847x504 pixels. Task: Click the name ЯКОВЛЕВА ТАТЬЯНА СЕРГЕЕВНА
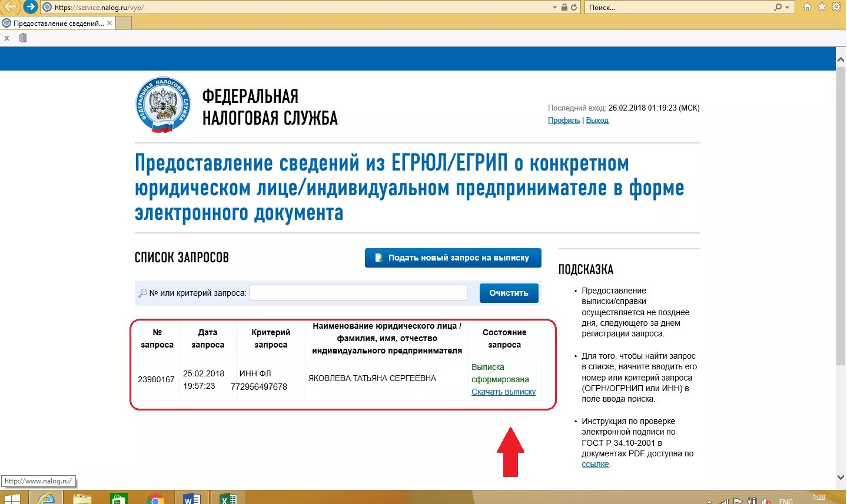point(373,378)
